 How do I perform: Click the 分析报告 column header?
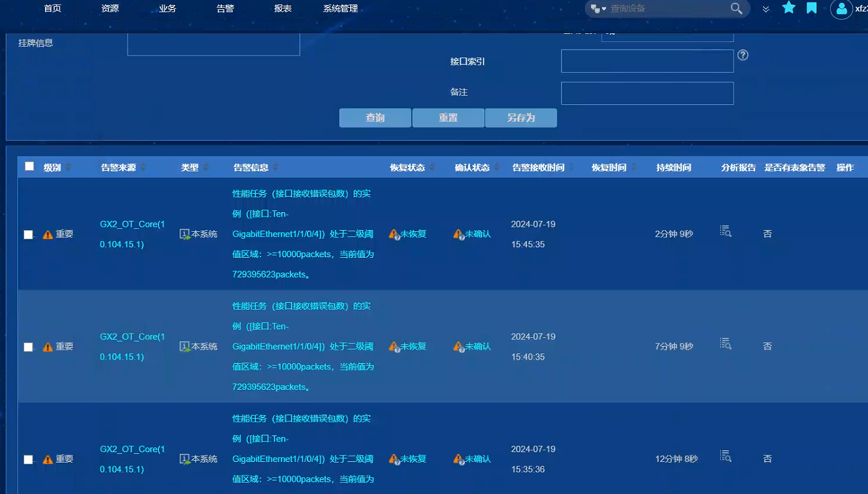[x=739, y=168]
